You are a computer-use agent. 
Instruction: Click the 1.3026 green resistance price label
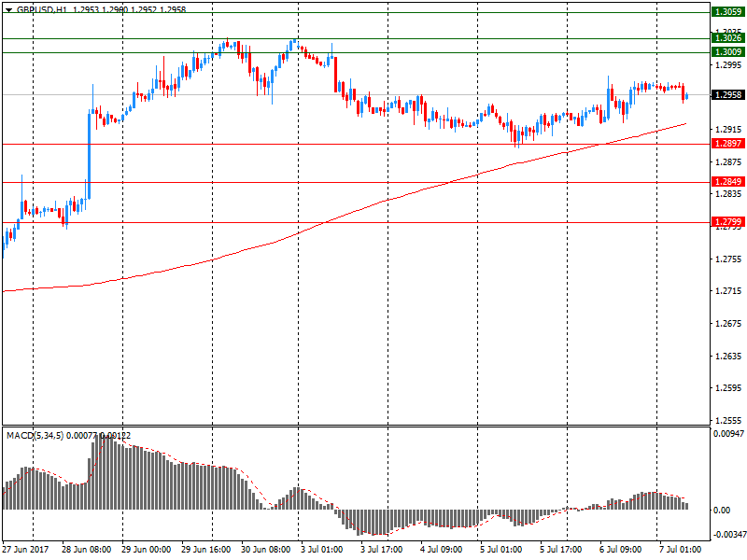pos(727,38)
